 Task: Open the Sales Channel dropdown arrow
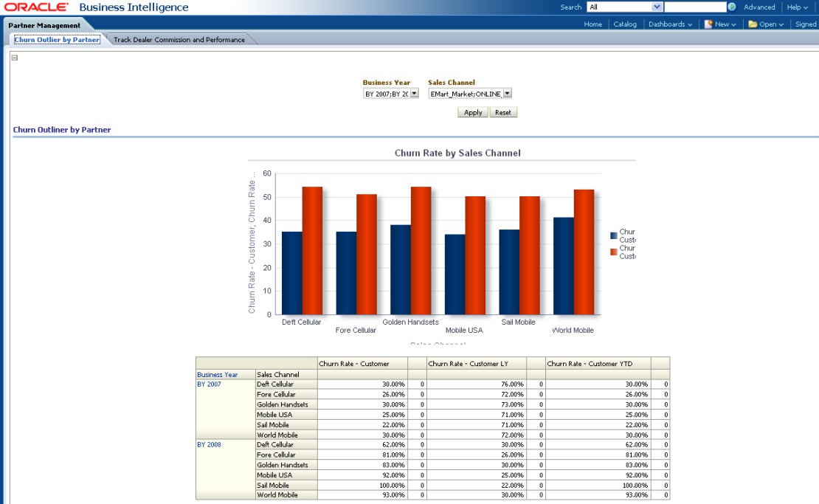pos(507,94)
